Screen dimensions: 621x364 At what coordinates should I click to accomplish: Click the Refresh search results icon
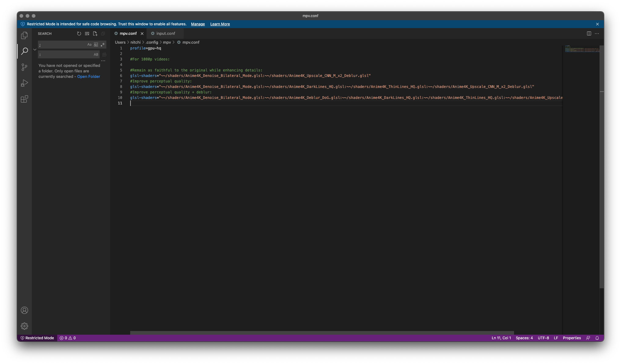pos(79,34)
